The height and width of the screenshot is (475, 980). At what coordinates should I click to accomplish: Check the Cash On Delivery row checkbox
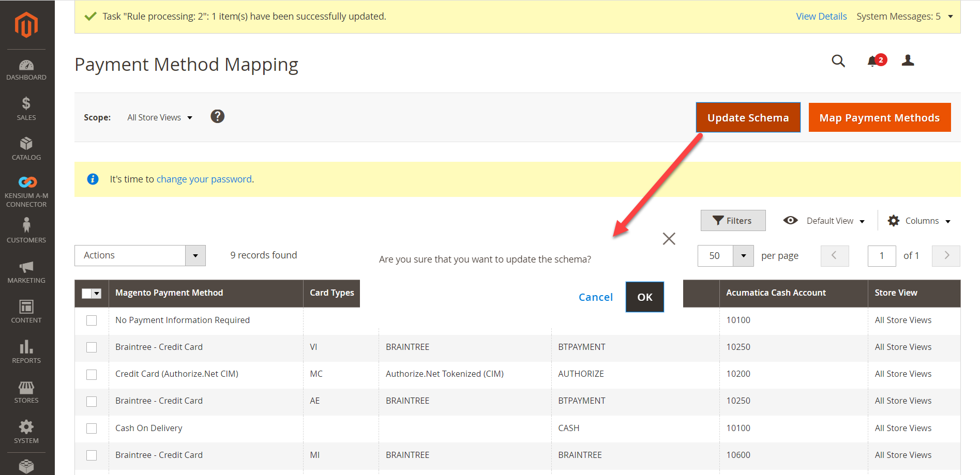(92, 428)
